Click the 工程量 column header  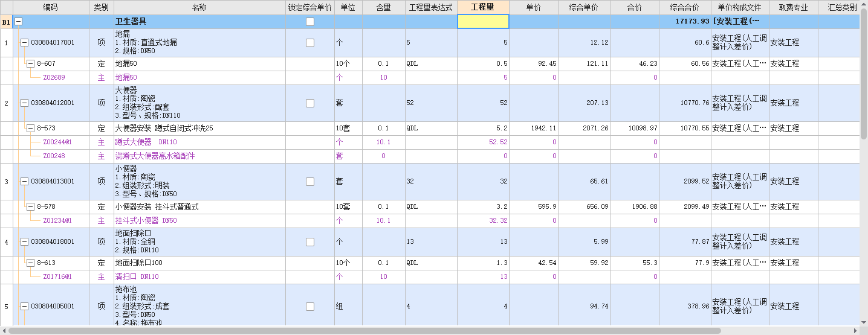(x=483, y=7)
